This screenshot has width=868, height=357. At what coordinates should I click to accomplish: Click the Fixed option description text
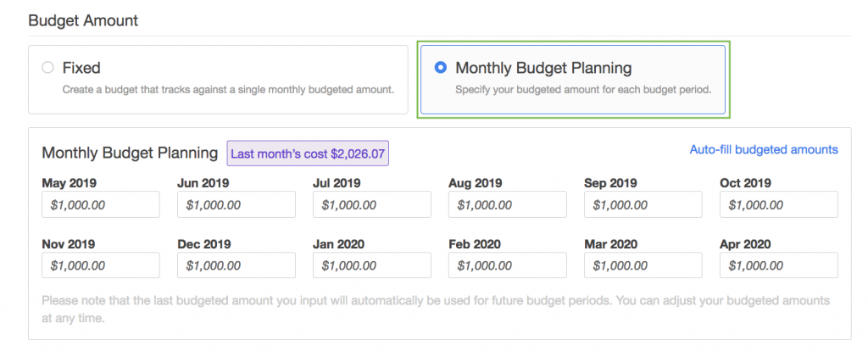(x=228, y=89)
